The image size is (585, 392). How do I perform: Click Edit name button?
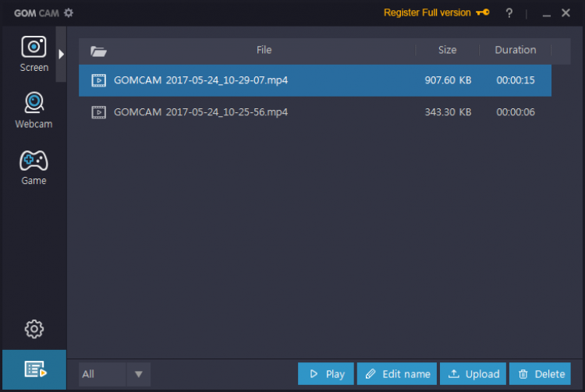coord(396,374)
